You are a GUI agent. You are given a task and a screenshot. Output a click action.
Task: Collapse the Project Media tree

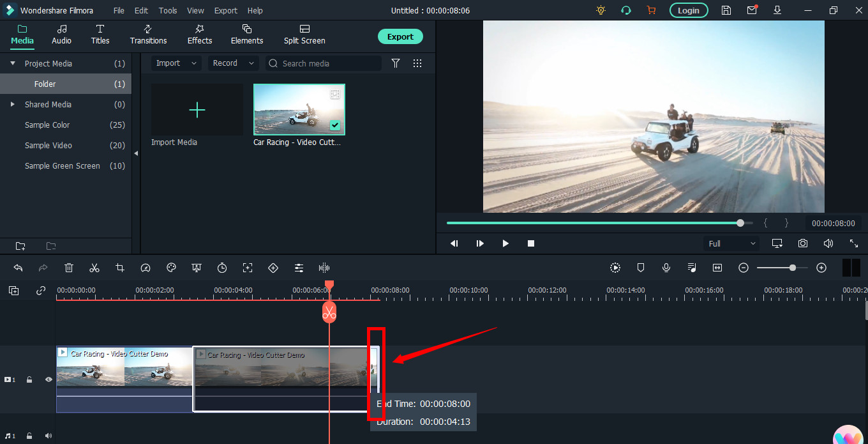click(x=13, y=63)
